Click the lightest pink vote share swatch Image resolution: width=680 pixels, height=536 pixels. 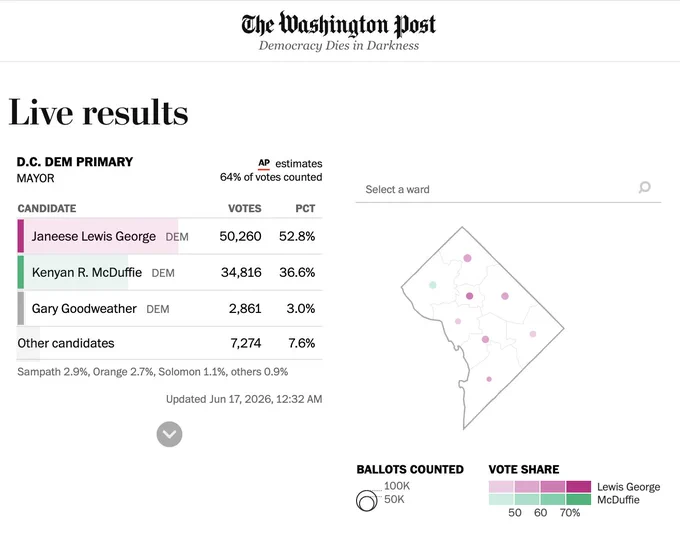[x=501, y=487]
